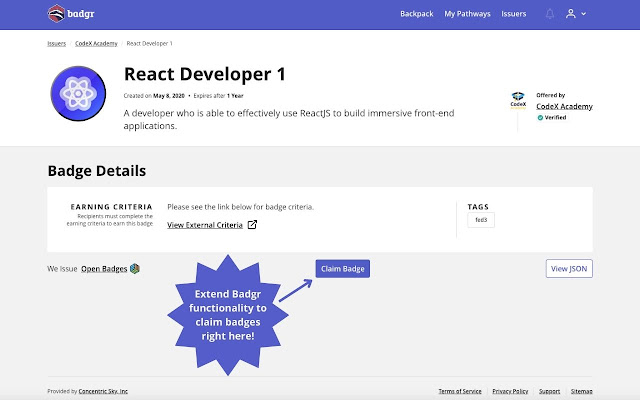Open the Support footer link

pyautogui.click(x=549, y=391)
